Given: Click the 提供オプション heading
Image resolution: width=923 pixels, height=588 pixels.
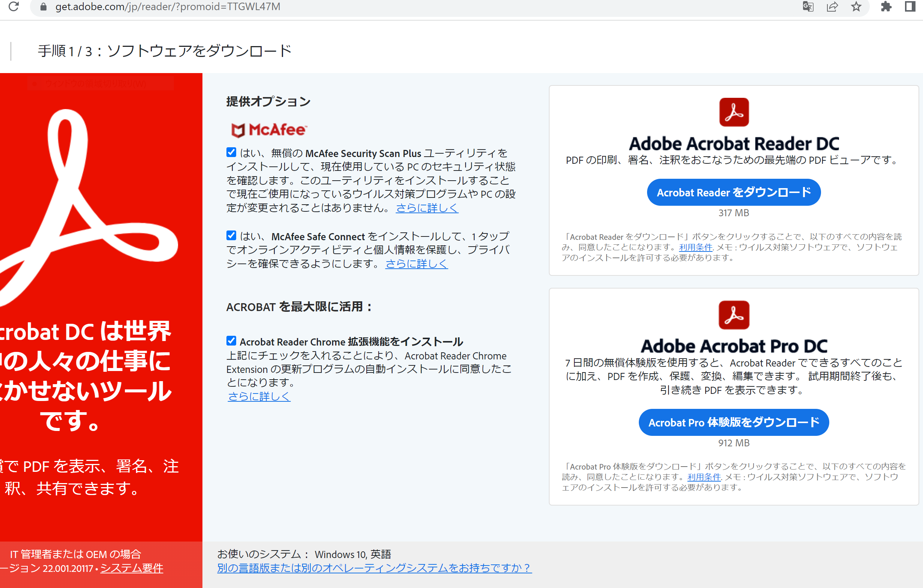Looking at the screenshot, I should pos(269,102).
